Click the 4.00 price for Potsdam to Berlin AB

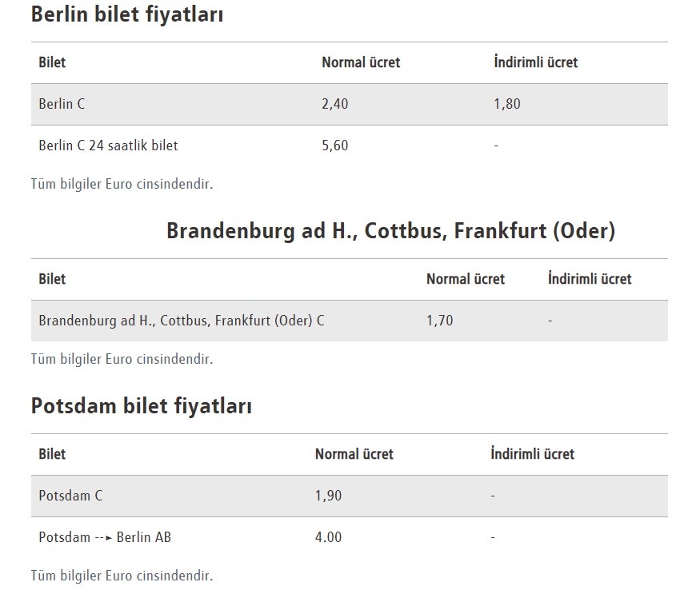click(328, 537)
